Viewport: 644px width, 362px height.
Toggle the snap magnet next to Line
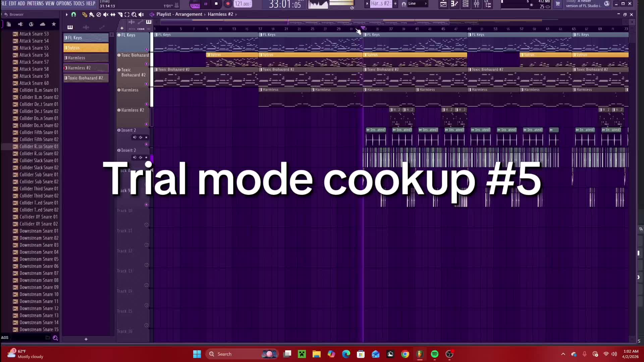(x=404, y=4)
